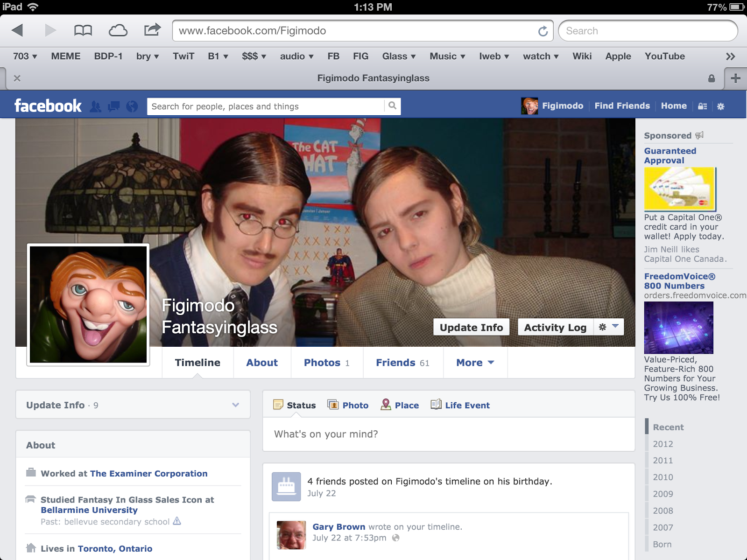Jump to Born on timeline
This screenshot has width=747, height=560.
click(662, 544)
